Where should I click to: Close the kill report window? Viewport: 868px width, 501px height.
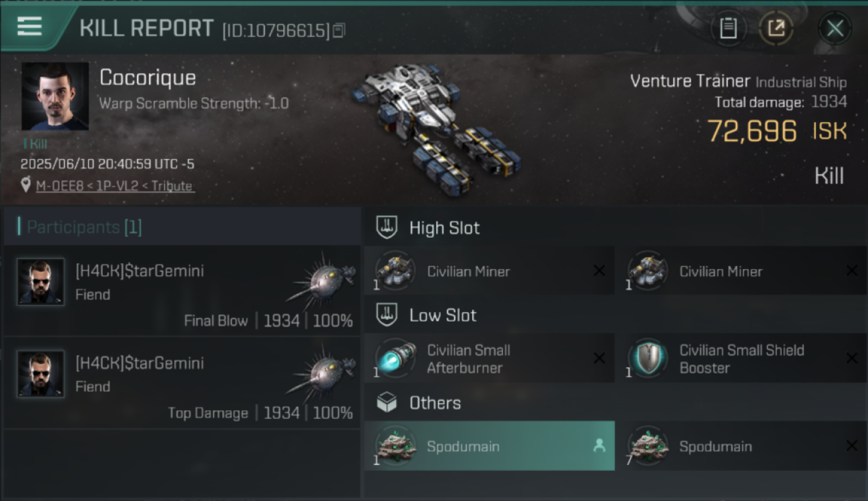[835, 29]
